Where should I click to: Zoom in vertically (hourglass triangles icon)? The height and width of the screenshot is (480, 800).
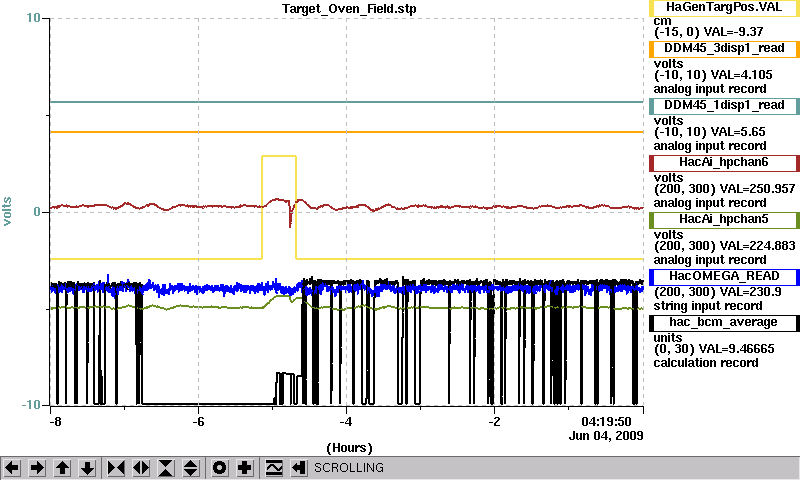click(x=166, y=468)
